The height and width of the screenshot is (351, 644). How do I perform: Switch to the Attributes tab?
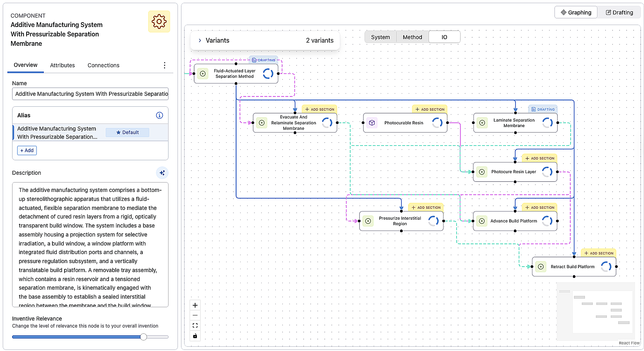coord(62,65)
